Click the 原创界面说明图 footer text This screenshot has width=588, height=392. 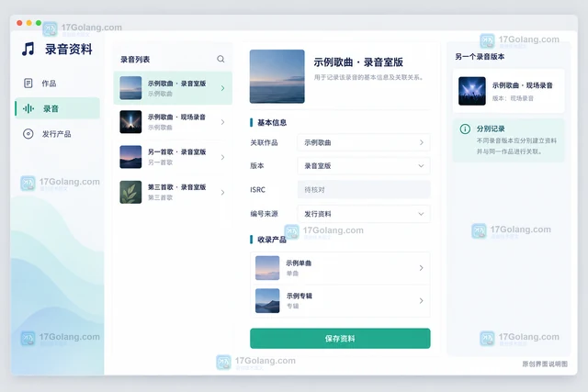pos(545,364)
